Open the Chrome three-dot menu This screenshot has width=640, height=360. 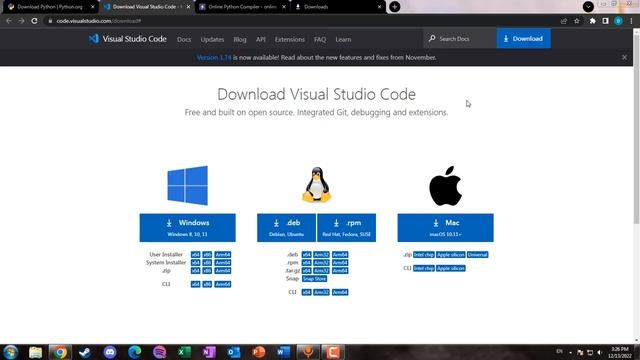point(631,21)
